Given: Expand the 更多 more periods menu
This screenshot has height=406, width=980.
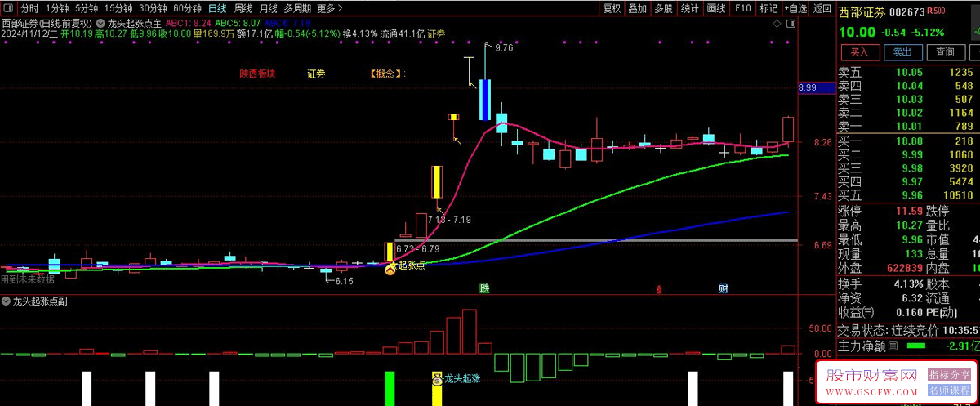Looking at the screenshot, I should click(328, 8).
